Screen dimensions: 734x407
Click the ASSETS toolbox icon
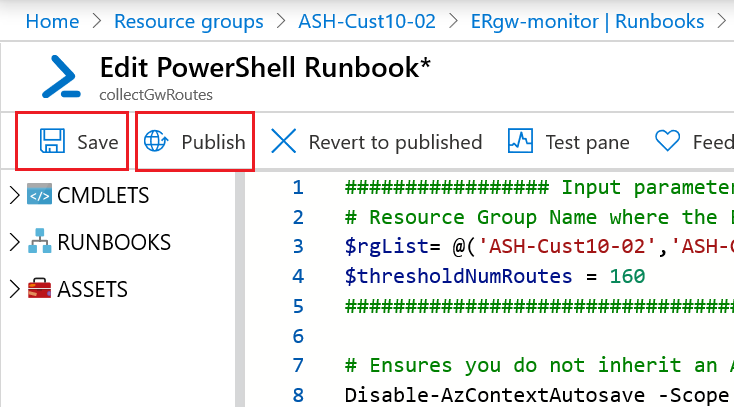pyautogui.click(x=39, y=288)
